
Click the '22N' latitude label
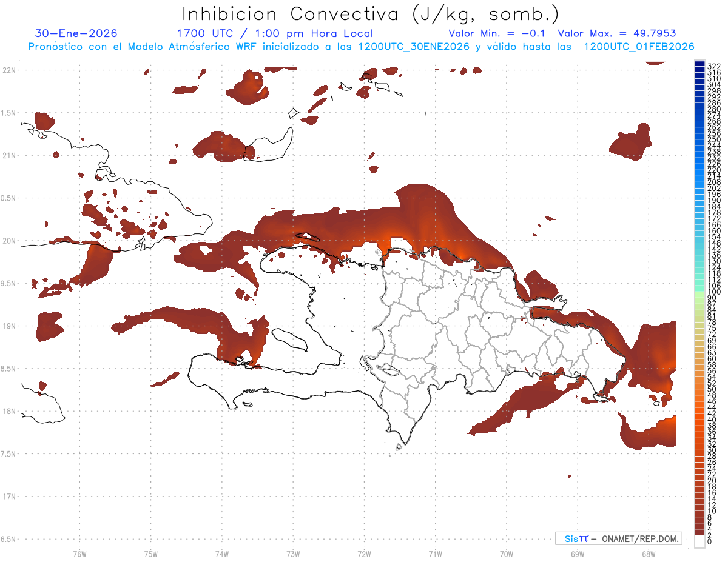tap(9, 70)
